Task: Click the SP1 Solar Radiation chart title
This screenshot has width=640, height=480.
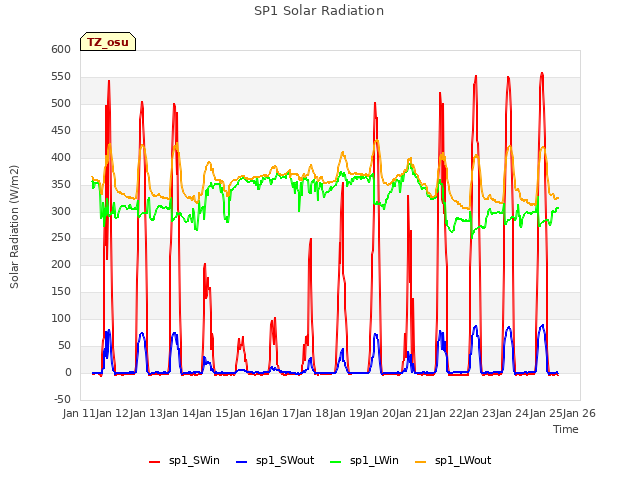Action: coord(319,11)
